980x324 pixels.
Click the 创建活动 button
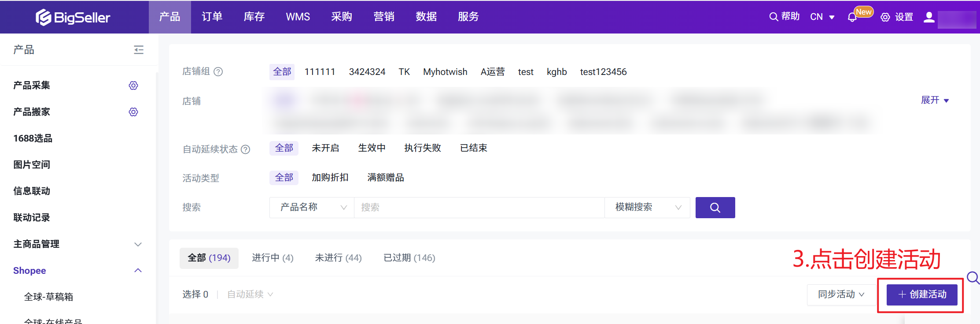(921, 294)
